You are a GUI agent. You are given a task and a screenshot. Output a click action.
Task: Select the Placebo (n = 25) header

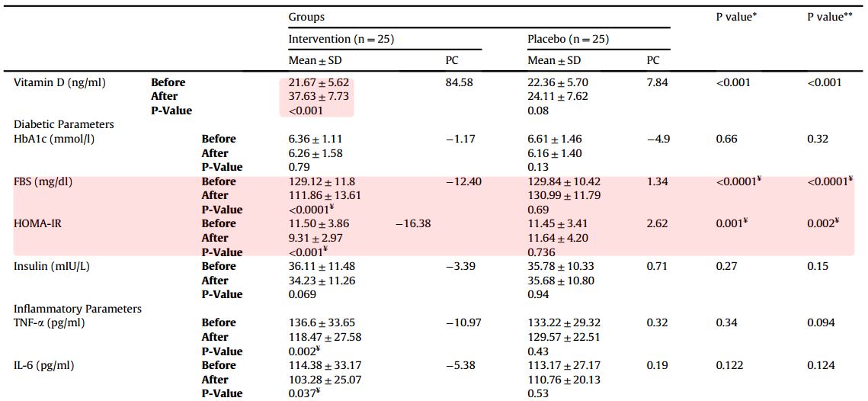(568, 39)
